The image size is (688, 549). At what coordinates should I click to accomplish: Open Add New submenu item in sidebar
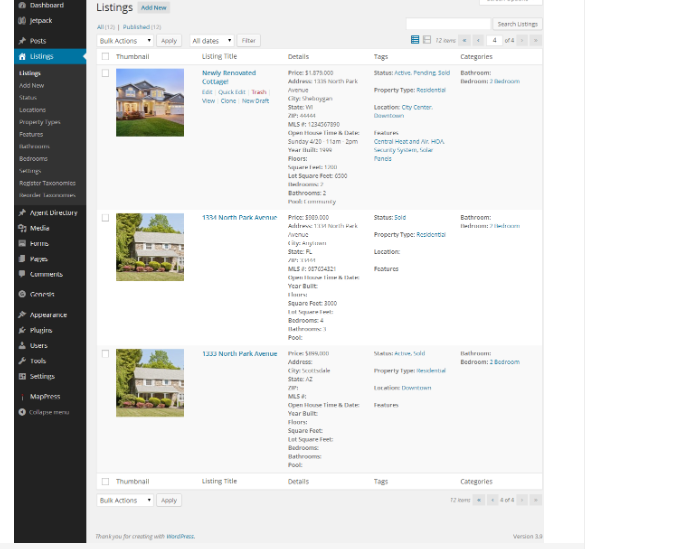pyautogui.click(x=32, y=86)
